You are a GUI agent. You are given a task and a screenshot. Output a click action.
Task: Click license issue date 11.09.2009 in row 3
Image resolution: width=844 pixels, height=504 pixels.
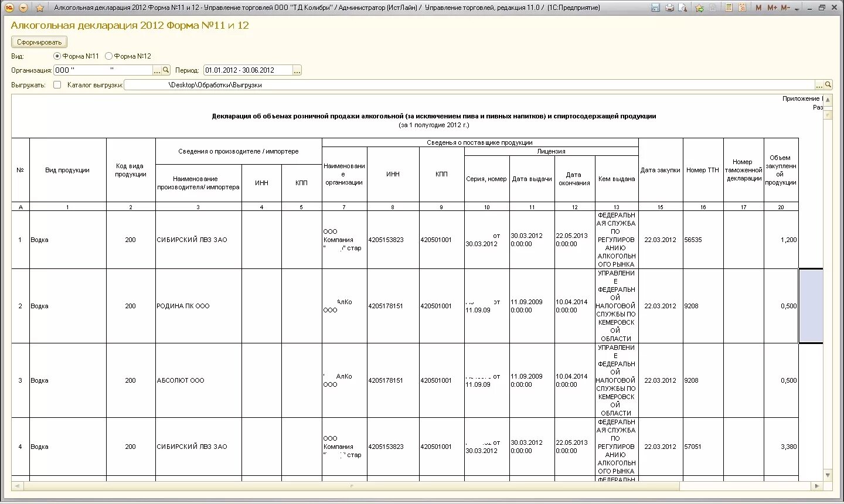pos(532,380)
